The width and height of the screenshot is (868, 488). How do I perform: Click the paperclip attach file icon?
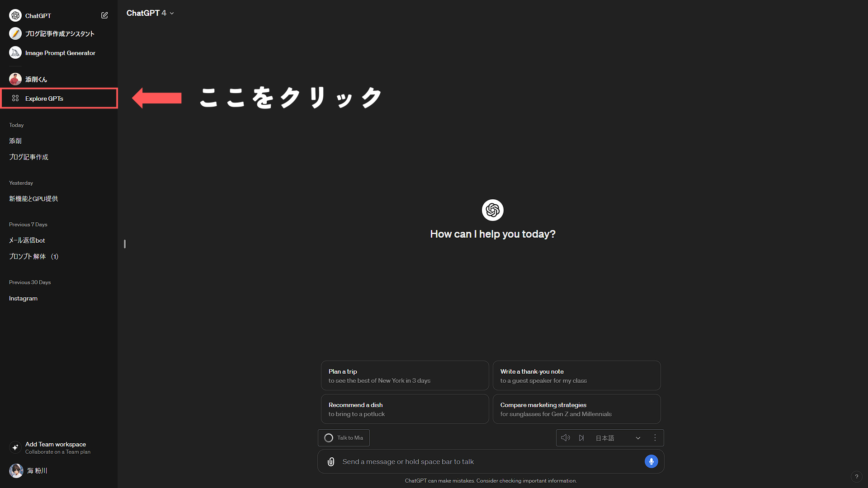pos(331,461)
